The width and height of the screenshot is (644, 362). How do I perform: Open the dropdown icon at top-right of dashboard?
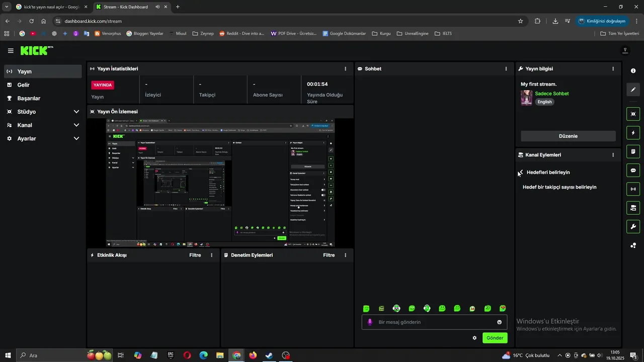625,50
